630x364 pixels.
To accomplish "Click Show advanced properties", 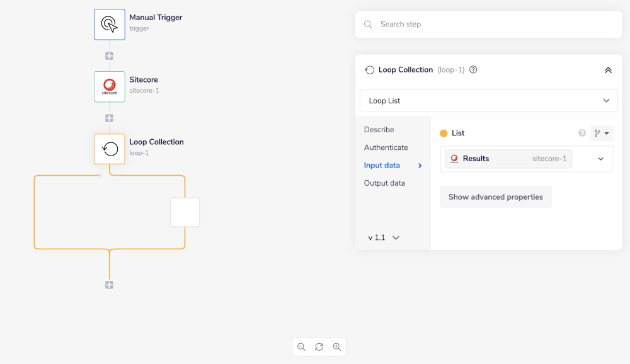I will 495,196.
